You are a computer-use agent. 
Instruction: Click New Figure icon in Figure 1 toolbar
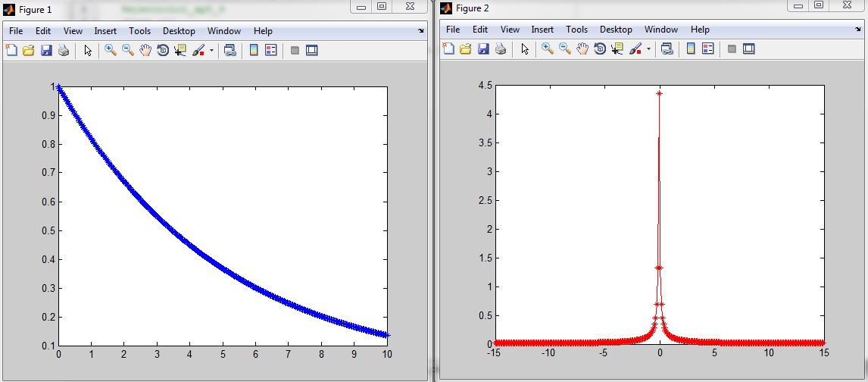coord(11,51)
